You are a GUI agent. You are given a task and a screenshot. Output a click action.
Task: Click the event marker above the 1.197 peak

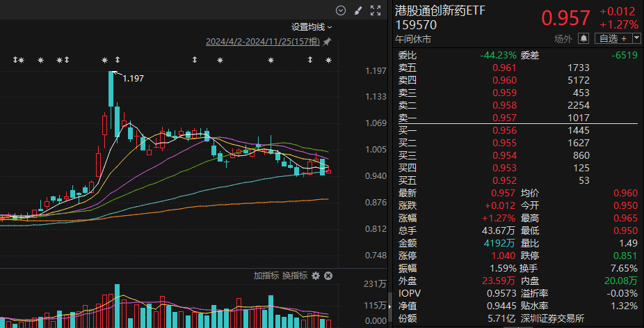[x=105, y=61]
